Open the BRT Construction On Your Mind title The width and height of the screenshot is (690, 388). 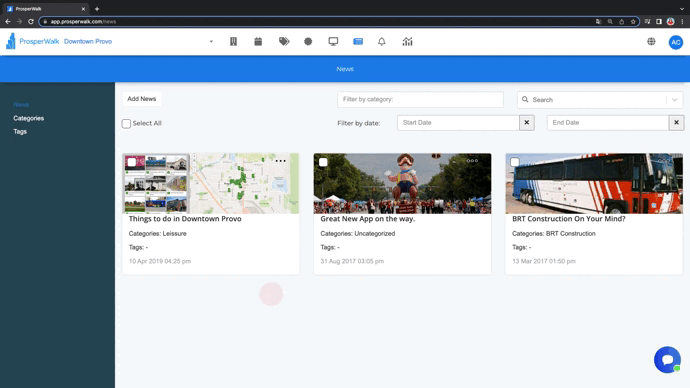(x=569, y=219)
